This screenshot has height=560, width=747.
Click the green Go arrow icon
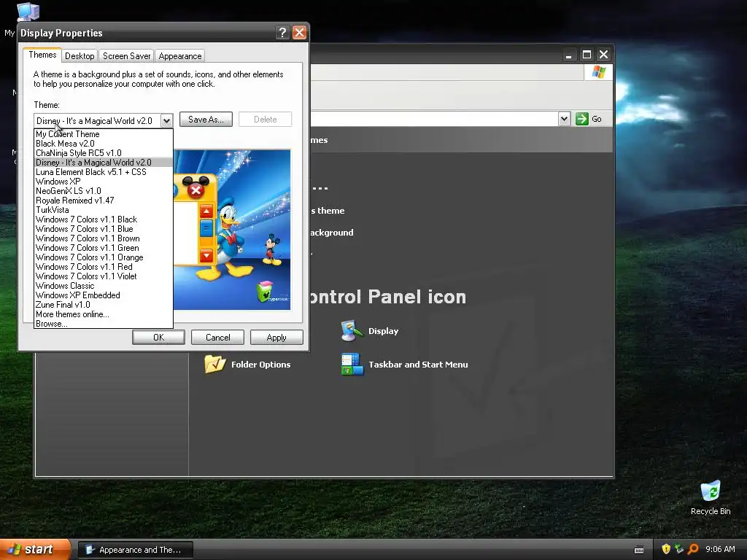coord(581,119)
